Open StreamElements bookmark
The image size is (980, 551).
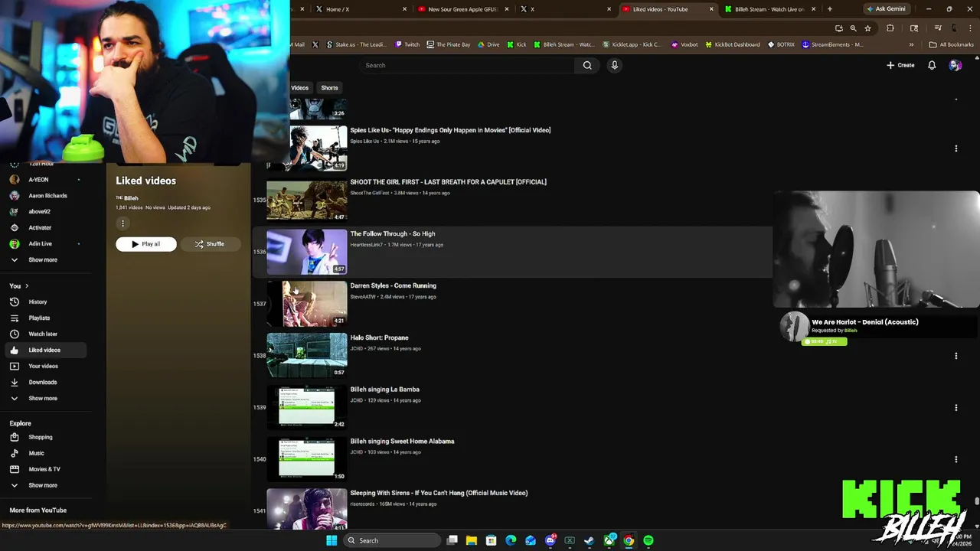tap(832, 44)
